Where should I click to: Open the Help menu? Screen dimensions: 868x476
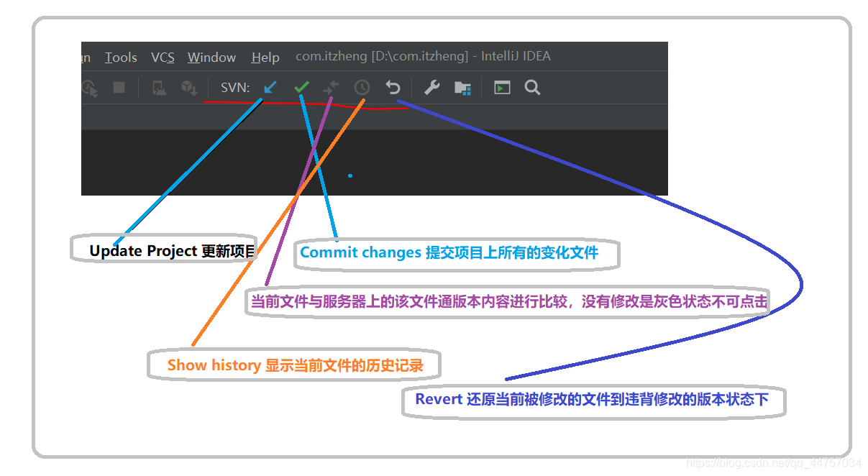[265, 57]
